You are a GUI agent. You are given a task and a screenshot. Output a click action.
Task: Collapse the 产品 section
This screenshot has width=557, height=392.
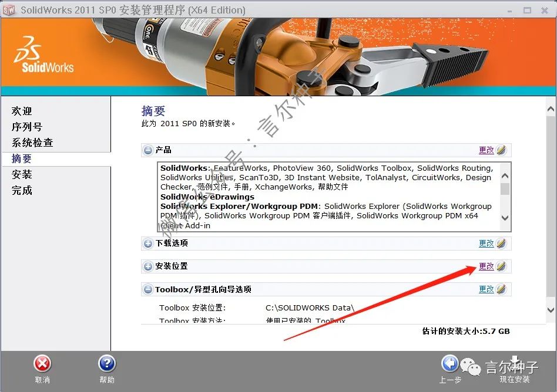pos(148,150)
